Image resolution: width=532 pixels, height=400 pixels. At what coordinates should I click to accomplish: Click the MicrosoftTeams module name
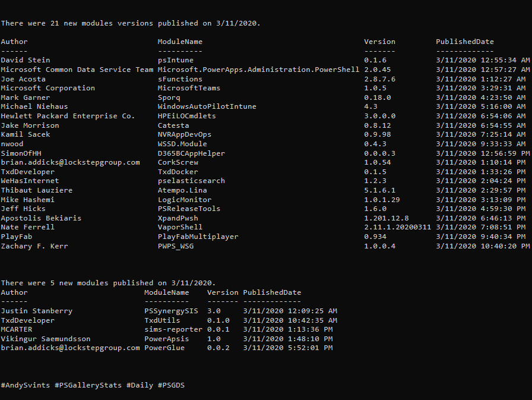189,89
